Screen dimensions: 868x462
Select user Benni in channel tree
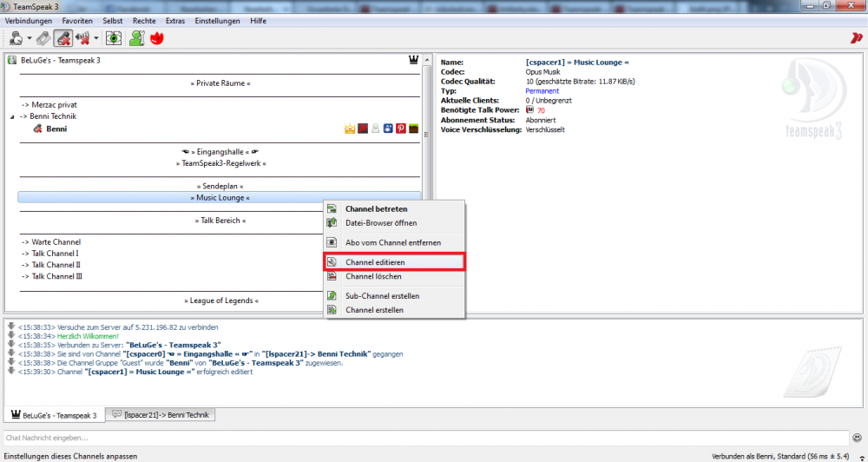(x=56, y=129)
